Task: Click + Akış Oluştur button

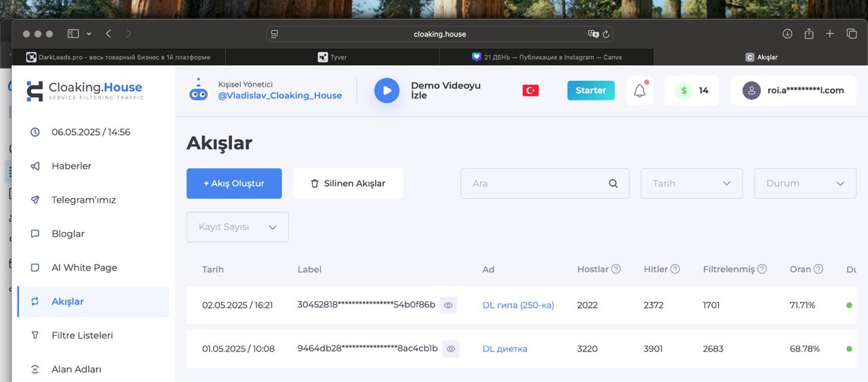Action: [234, 183]
